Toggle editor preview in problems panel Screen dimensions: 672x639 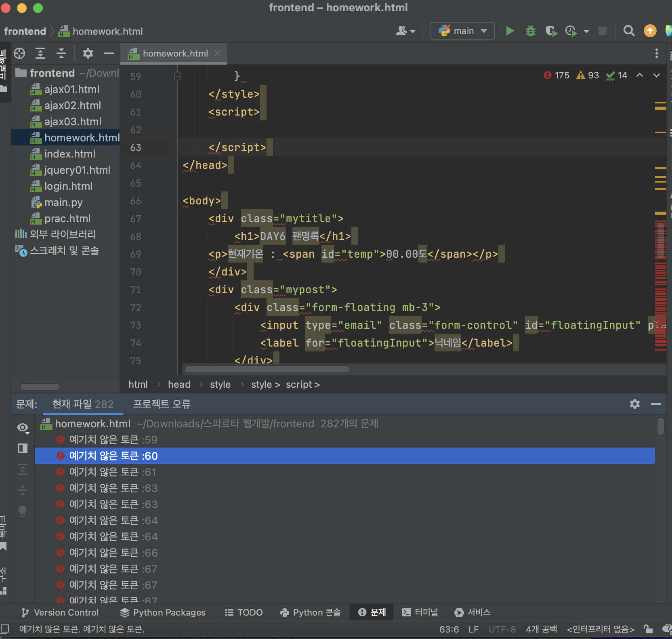(x=23, y=448)
